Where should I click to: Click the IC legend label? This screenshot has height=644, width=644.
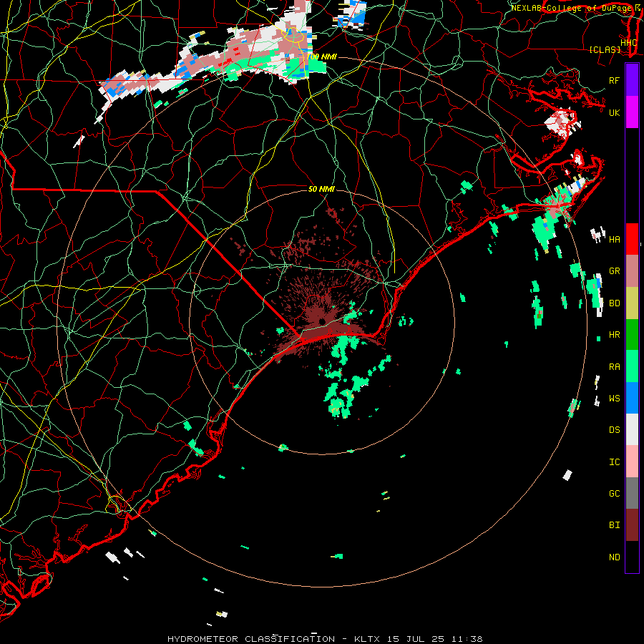(x=614, y=462)
